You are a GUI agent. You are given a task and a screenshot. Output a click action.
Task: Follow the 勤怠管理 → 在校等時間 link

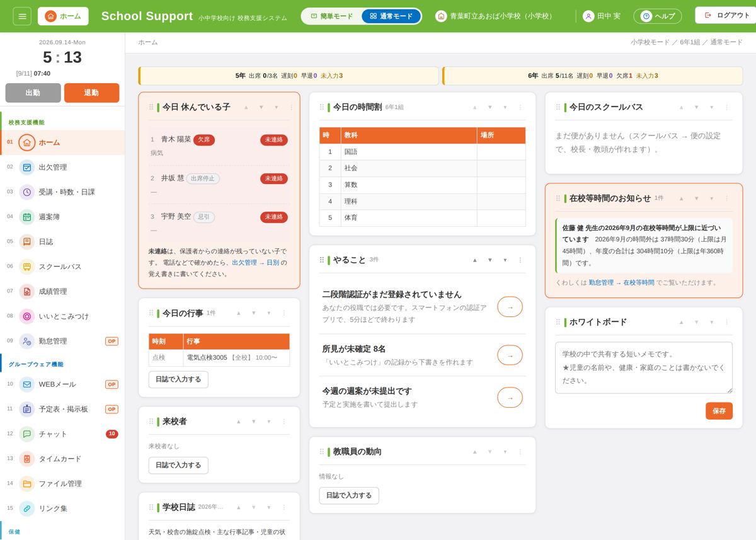tap(621, 282)
